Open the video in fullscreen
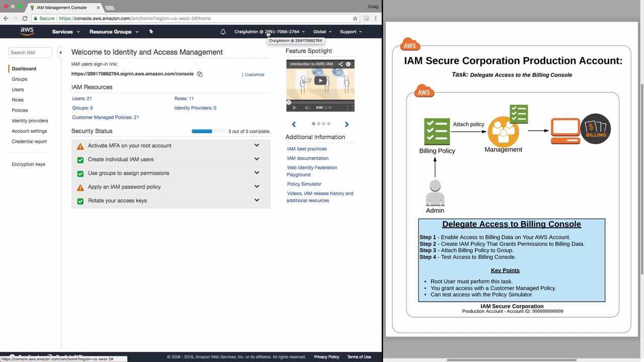 click(x=350, y=108)
